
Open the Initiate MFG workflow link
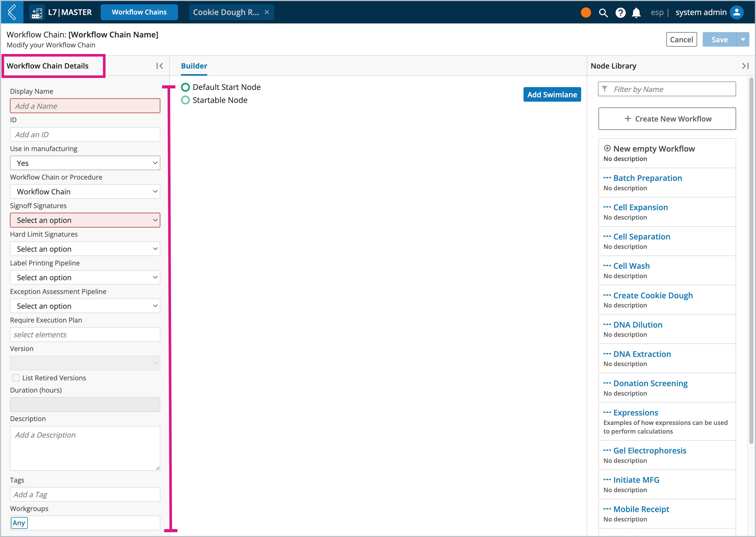(636, 480)
